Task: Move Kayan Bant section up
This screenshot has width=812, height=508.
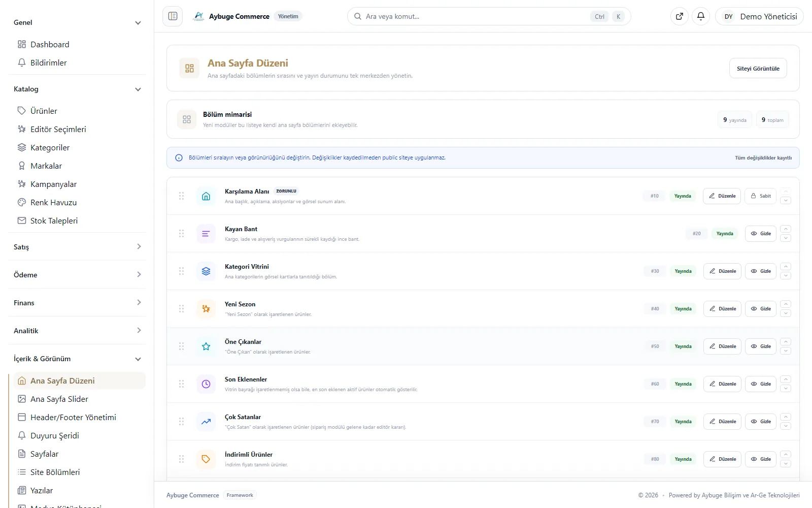Action: coord(786,229)
